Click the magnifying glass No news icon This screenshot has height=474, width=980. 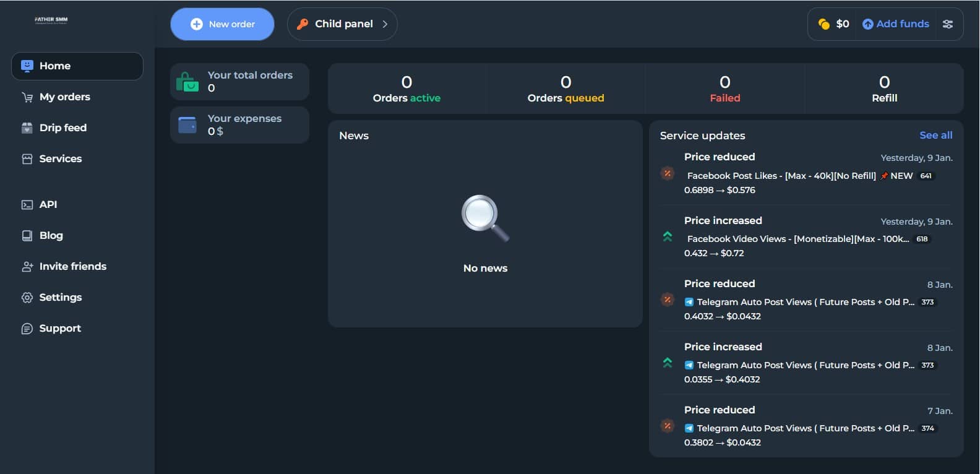click(485, 218)
